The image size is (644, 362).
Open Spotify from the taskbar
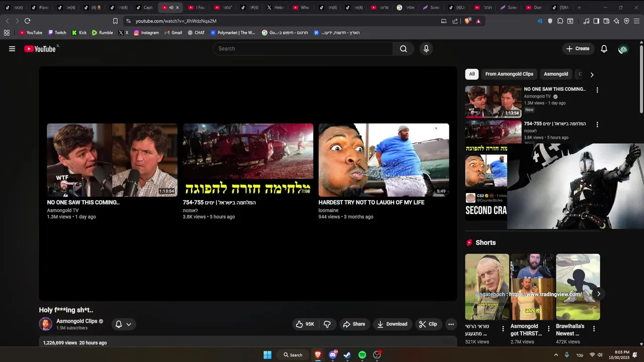click(362, 355)
